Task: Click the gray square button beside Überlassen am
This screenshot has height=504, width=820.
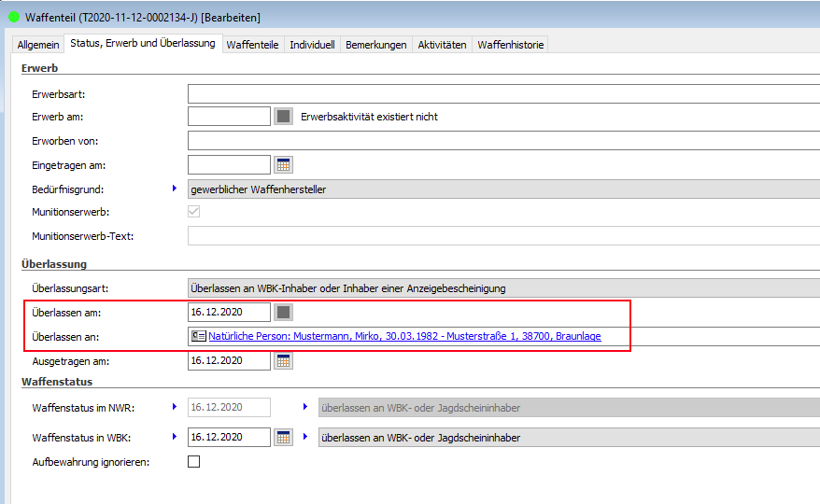Action: tap(284, 312)
